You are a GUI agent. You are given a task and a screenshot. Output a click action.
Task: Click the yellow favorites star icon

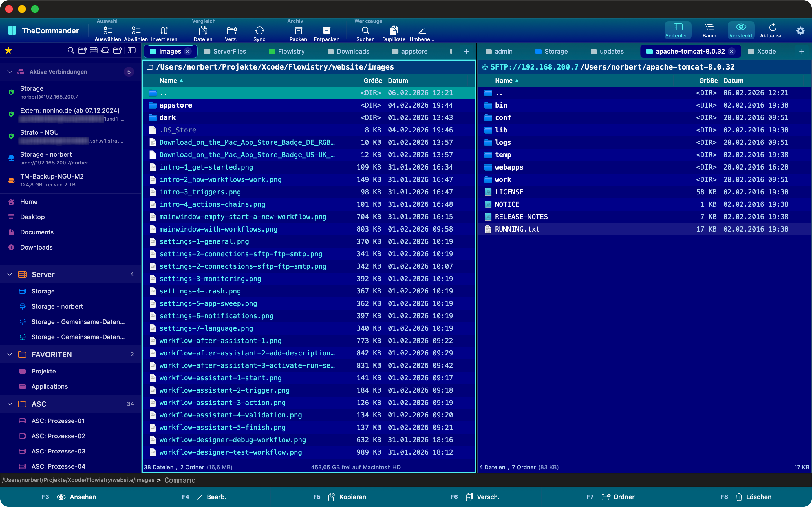coord(8,51)
